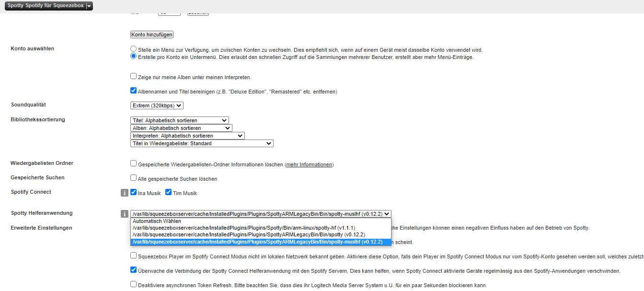
Task: Click the Wiedergabelisten Ordner label
Action: (42, 163)
